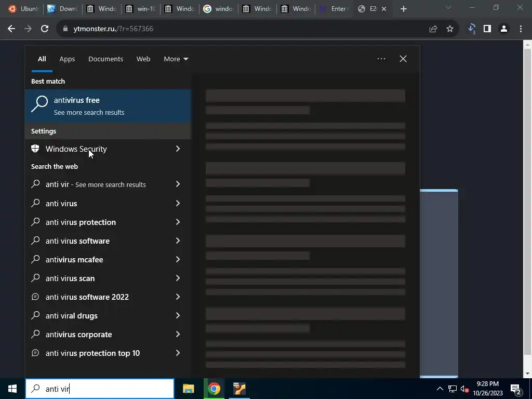Click the Windows Security shield icon

coord(35,149)
